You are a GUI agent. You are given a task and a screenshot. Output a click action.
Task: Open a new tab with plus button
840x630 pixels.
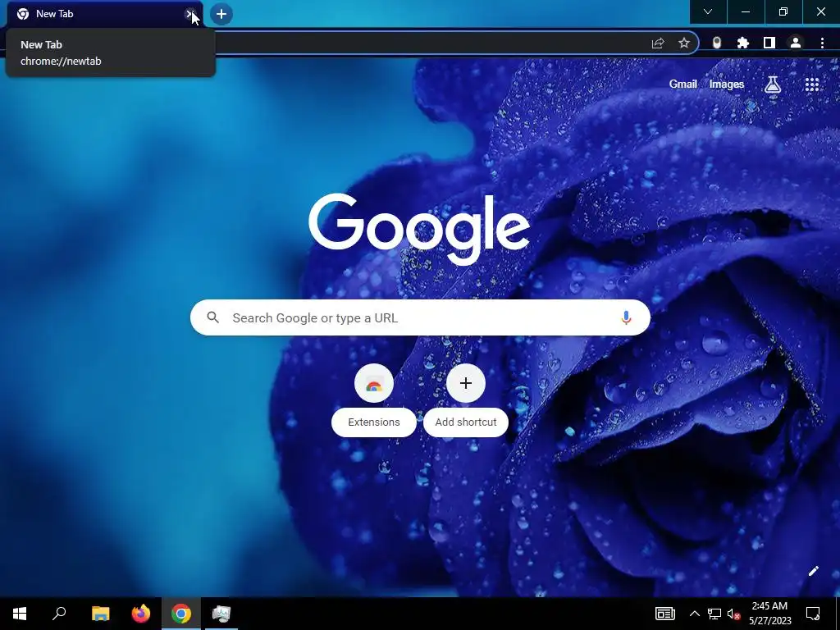pos(221,14)
